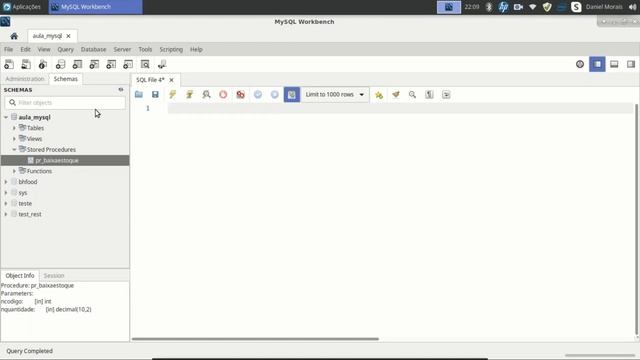Viewport: 640px width, 360px height.
Task: Open the Edit menu
Action: (x=26, y=49)
